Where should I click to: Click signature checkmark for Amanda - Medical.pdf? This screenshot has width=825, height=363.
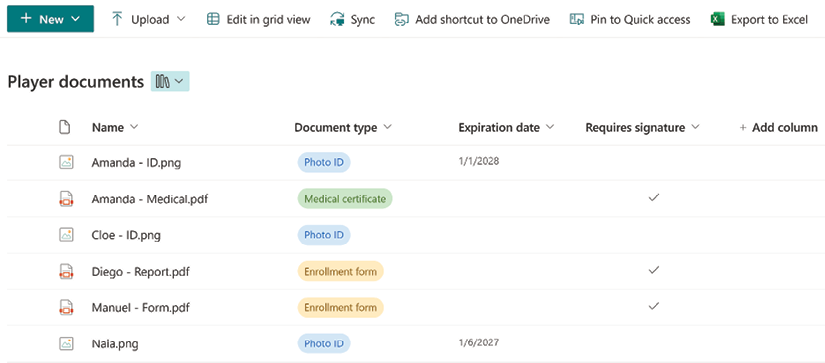pyautogui.click(x=654, y=198)
